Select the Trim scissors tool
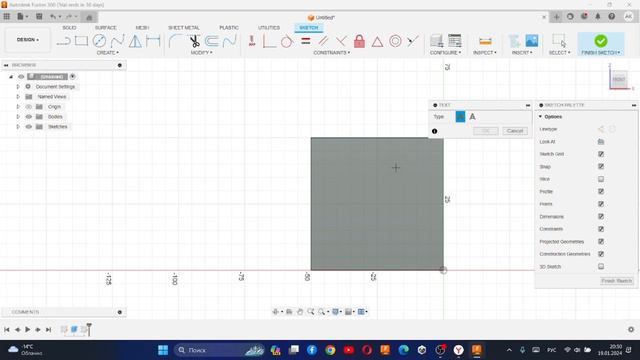 coord(194,41)
